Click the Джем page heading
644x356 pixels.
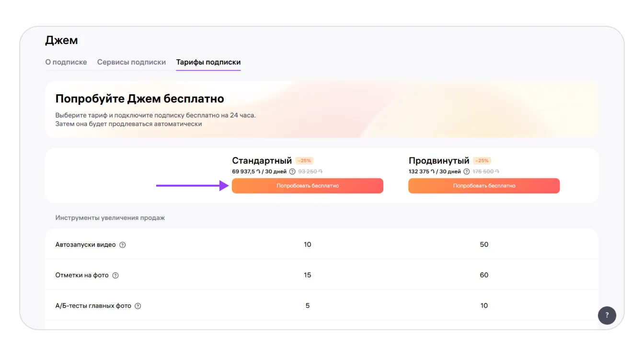[61, 41]
